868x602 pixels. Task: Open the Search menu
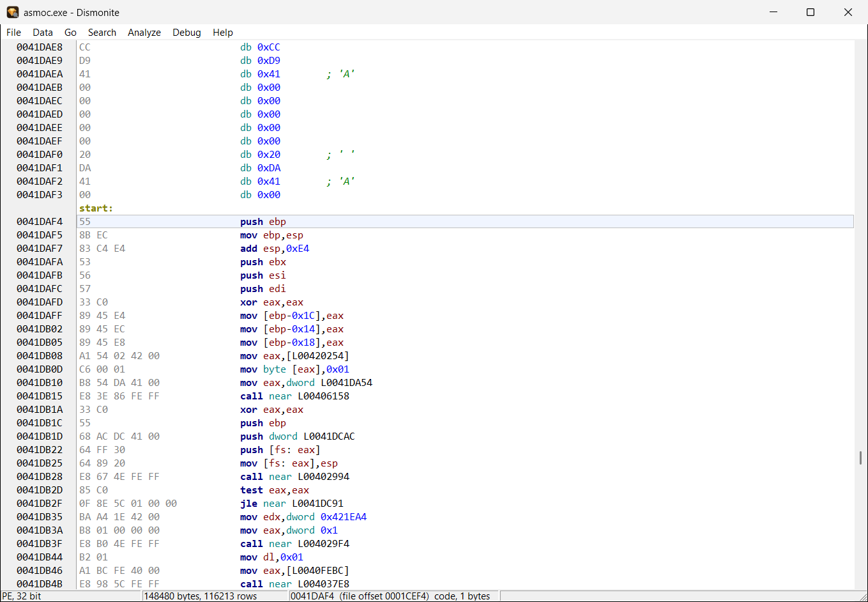pos(102,33)
